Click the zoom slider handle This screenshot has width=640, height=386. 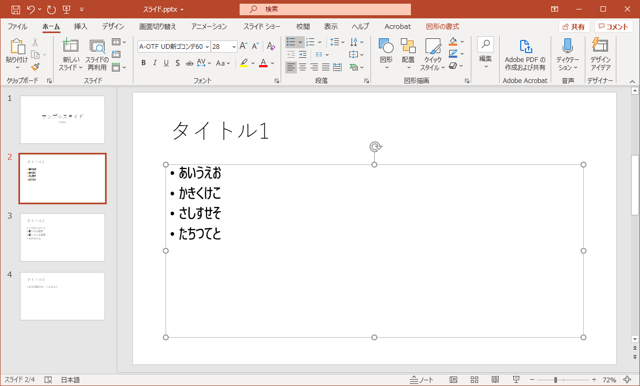click(556, 380)
